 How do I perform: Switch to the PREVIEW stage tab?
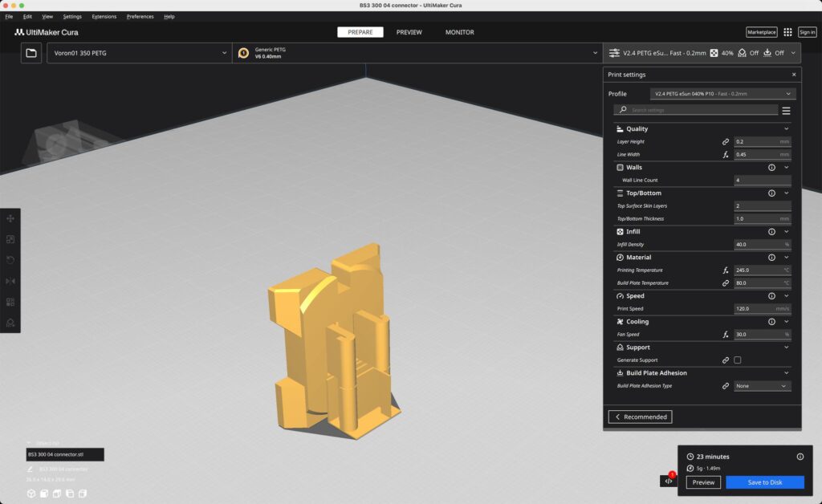(409, 32)
